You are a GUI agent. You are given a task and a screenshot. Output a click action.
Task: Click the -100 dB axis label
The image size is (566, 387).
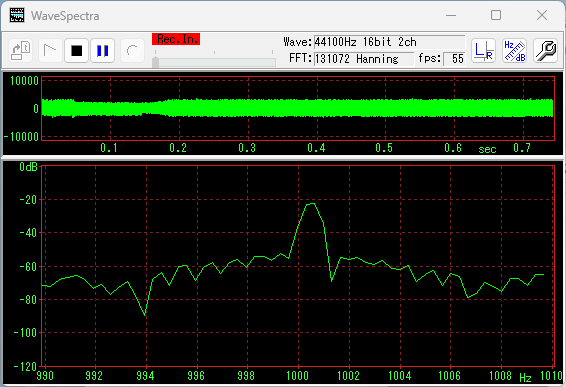pyautogui.click(x=25, y=333)
